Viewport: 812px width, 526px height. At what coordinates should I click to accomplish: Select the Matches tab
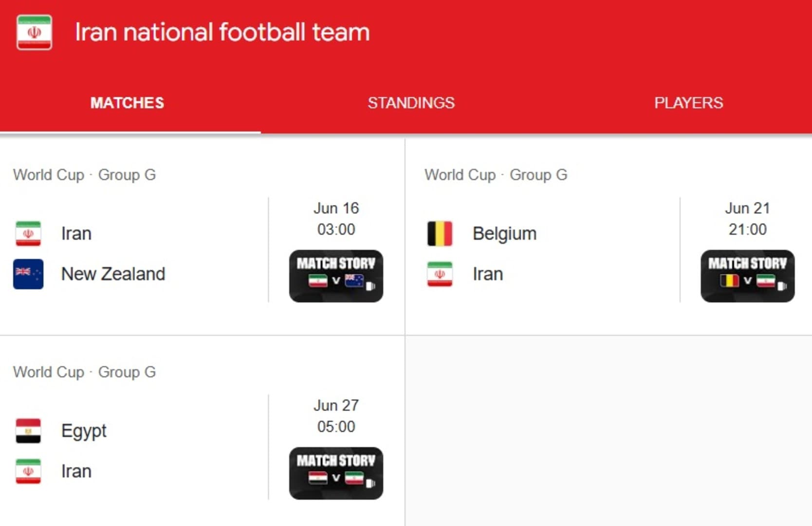pyautogui.click(x=127, y=103)
